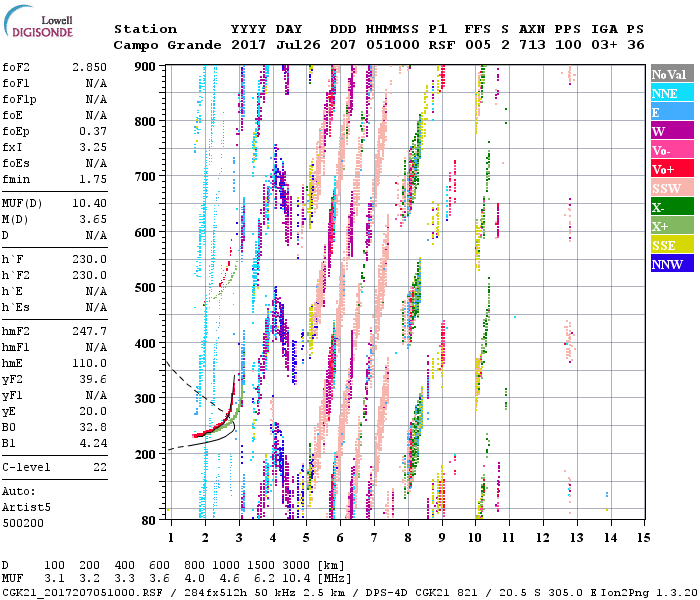Image resolution: width=700 pixels, height=600 pixels.
Task: Click the NNE cyan legend swatch
Action: 672,93
